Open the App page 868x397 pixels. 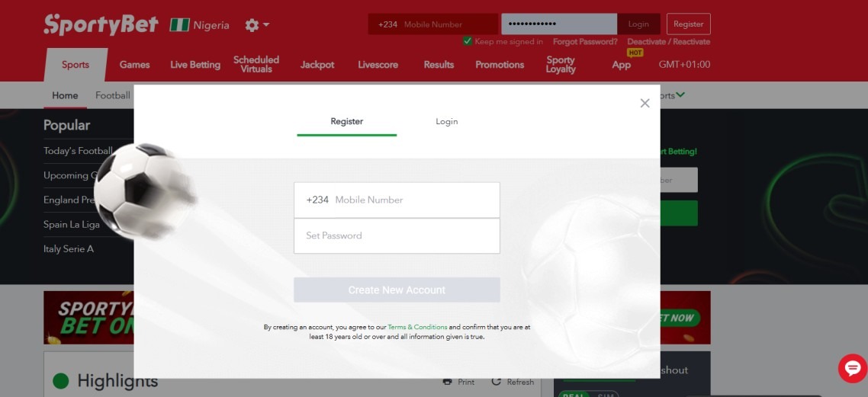pos(621,65)
